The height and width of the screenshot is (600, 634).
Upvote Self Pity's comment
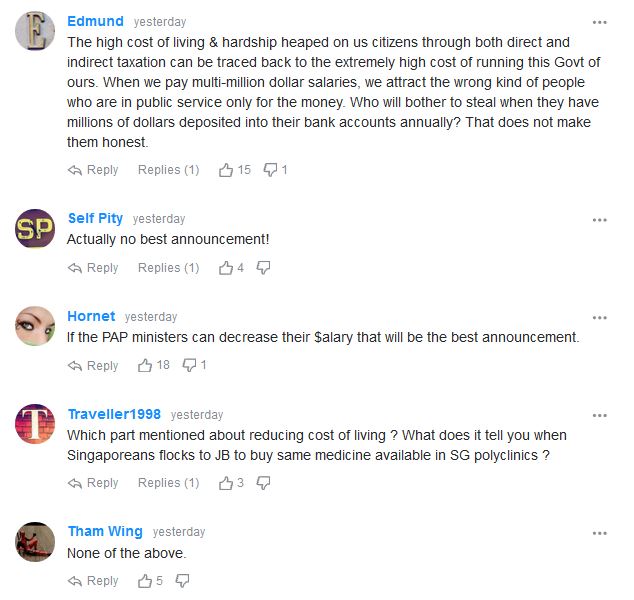point(226,268)
